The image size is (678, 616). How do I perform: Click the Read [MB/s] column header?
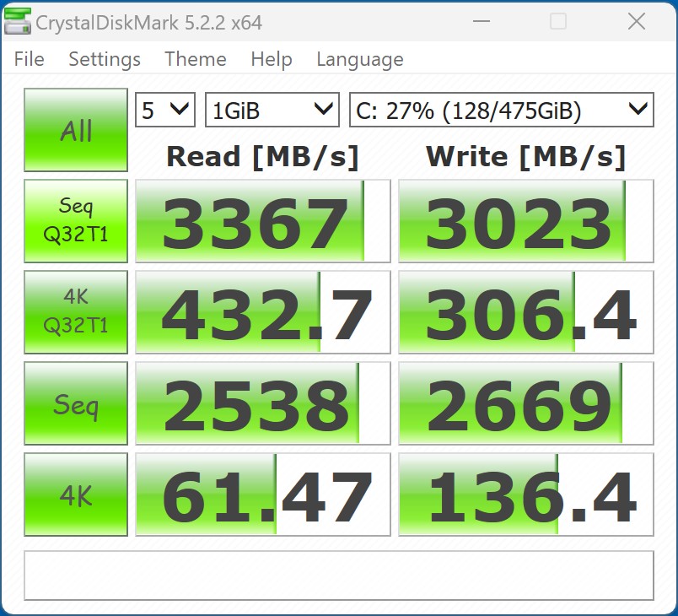pos(263,157)
